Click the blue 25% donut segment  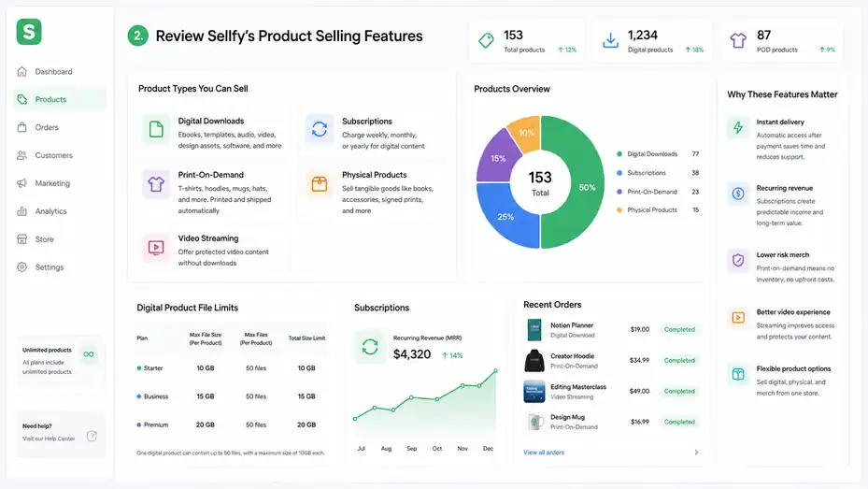coord(505,216)
